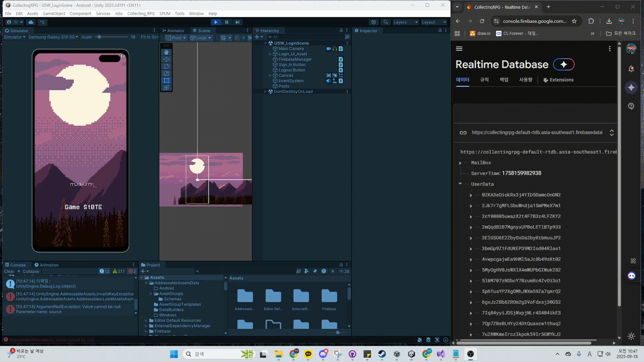Toggle console warnings filter showing 317

(119, 271)
